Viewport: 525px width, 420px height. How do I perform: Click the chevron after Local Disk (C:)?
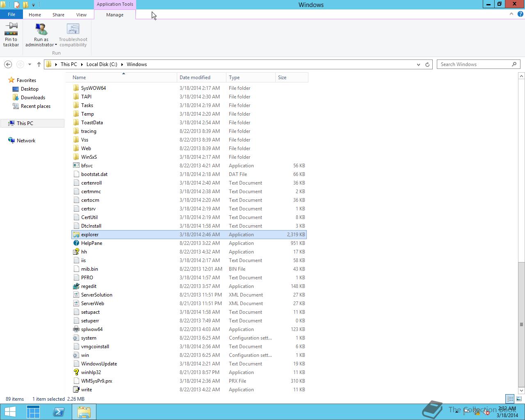(122, 64)
